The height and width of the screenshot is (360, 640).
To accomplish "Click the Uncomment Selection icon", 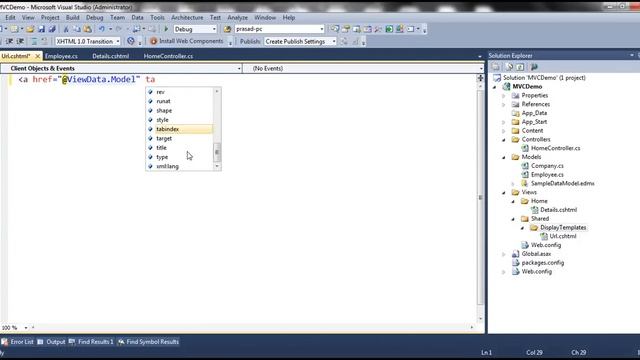I will point(44,41).
